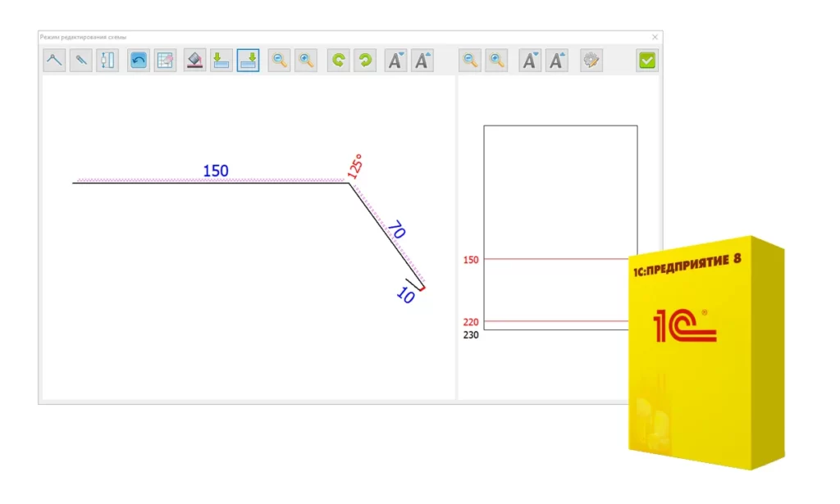Image resolution: width=840 pixels, height=504 pixels.
Task: Click the vertical dimension resize tool
Action: coord(107,60)
